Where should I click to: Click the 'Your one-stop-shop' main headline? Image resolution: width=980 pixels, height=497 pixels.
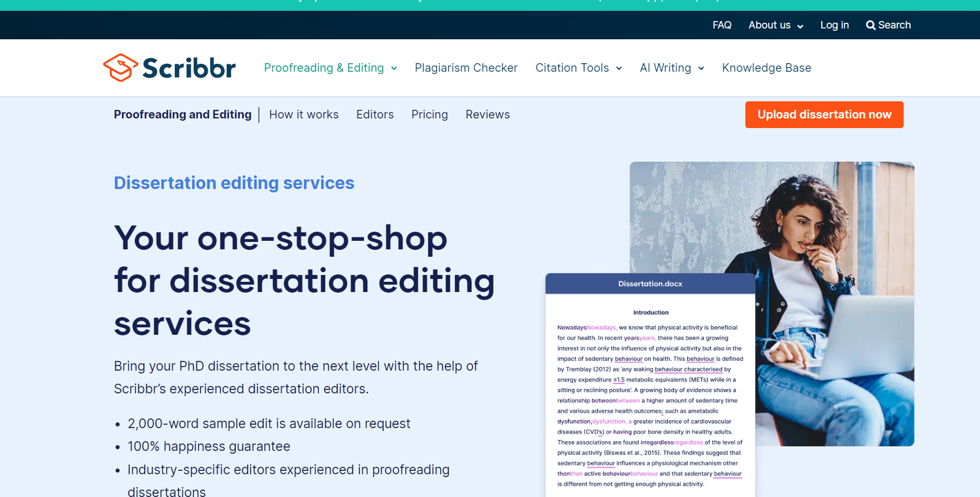[304, 281]
